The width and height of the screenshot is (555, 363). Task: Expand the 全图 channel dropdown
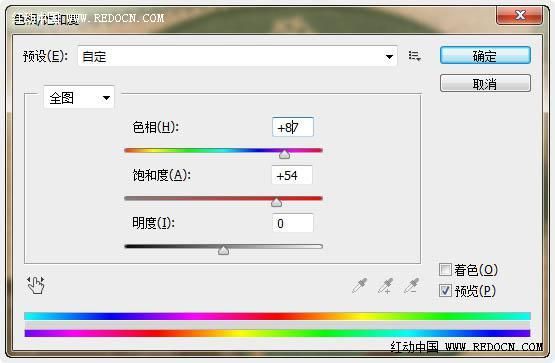[79, 97]
